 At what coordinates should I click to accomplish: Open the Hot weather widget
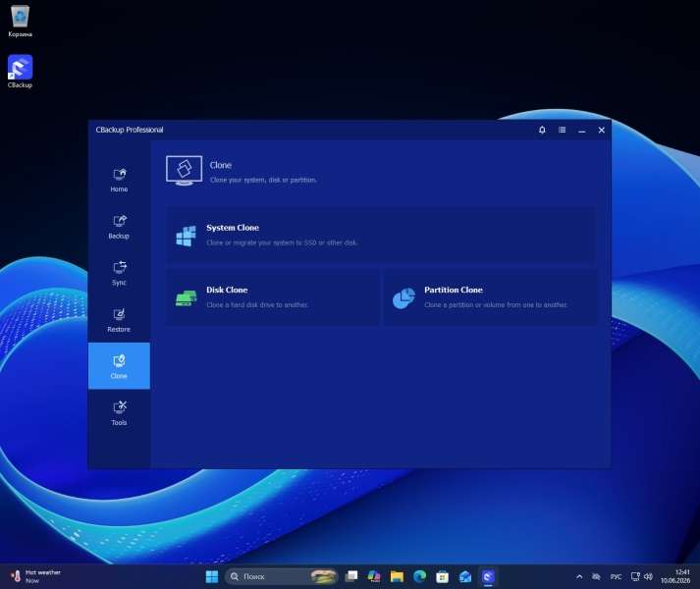(x=35, y=576)
